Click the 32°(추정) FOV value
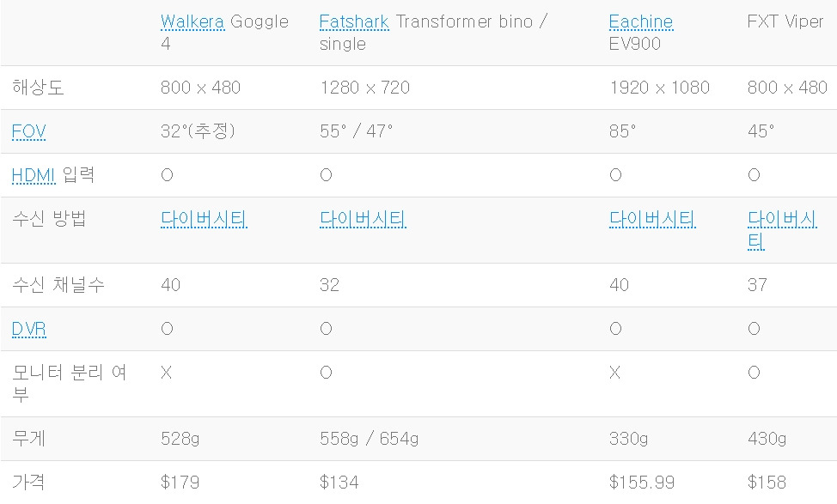This screenshot has width=837, height=504. click(x=198, y=131)
